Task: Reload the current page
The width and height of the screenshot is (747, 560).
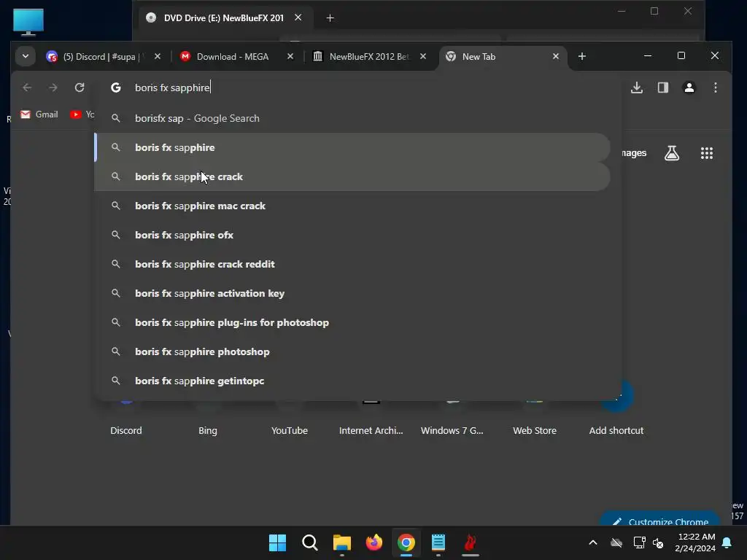Action: pos(80,87)
